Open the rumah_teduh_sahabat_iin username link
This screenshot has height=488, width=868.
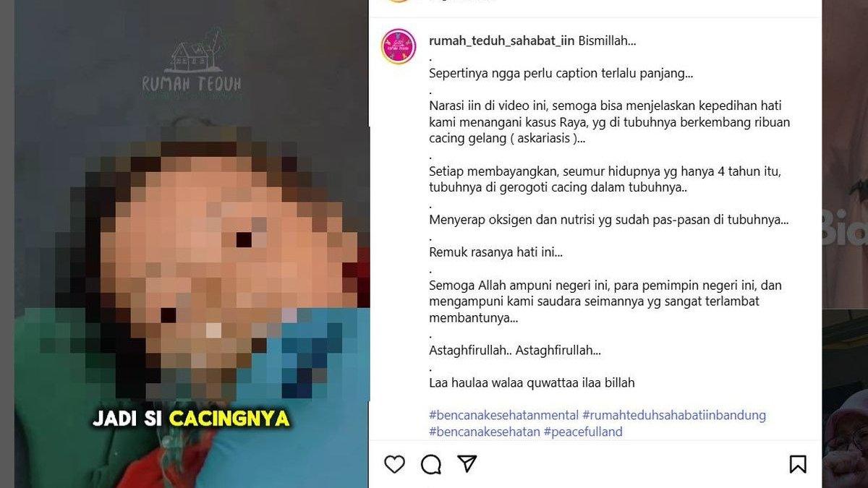(502, 40)
